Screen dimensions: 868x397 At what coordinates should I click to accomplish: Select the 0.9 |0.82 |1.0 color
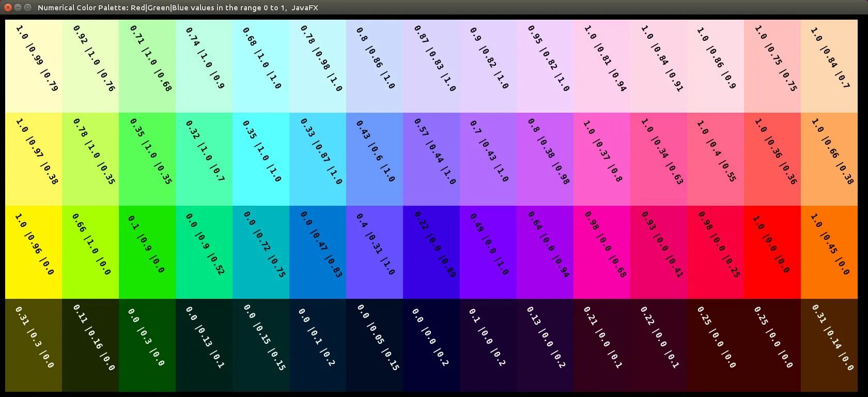pos(488,66)
